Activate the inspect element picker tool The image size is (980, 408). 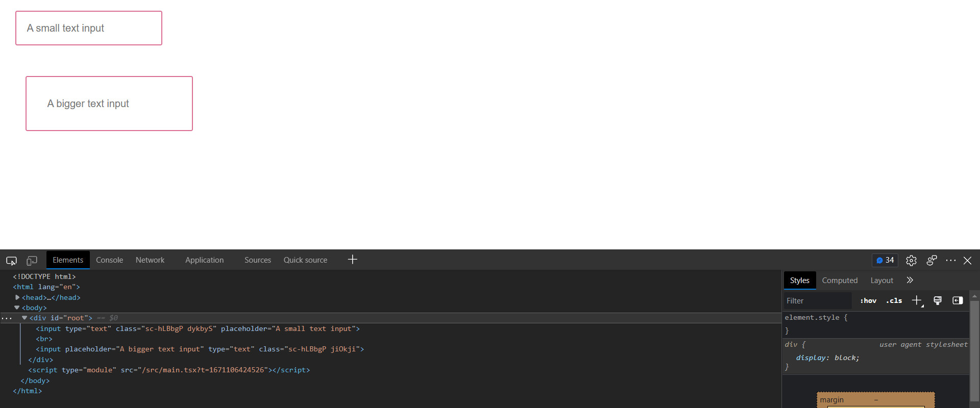11,261
